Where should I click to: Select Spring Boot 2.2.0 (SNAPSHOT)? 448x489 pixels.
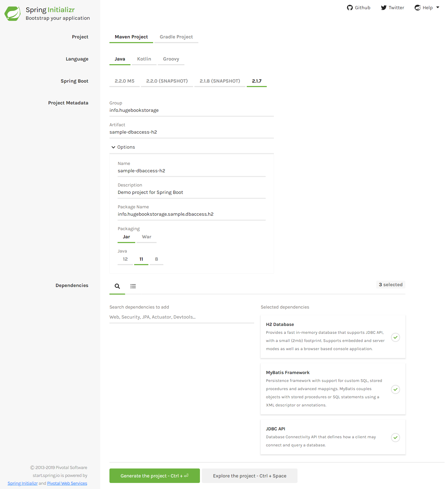(x=167, y=81)
